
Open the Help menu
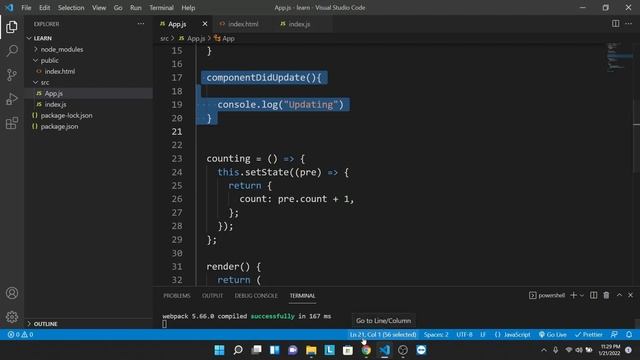188,8
